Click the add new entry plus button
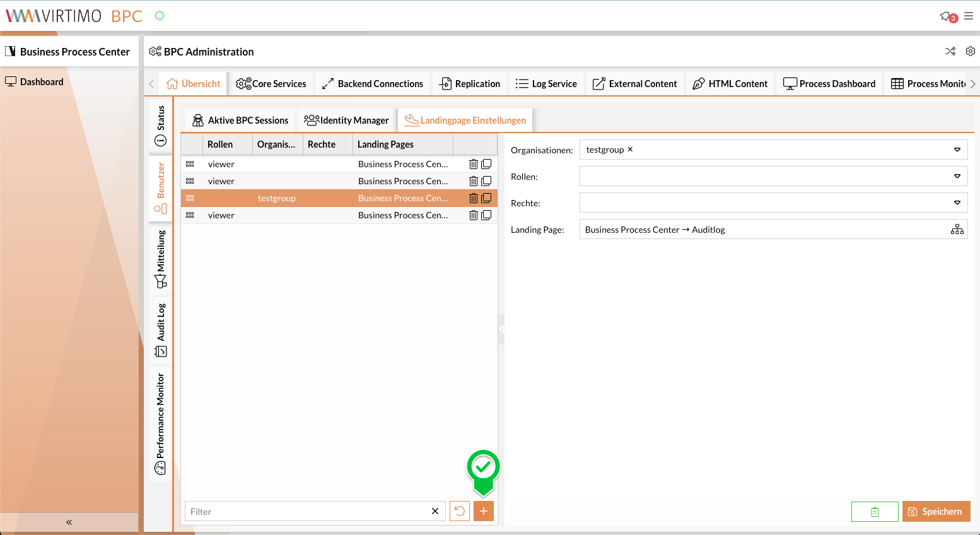 (x=484, y=511)
